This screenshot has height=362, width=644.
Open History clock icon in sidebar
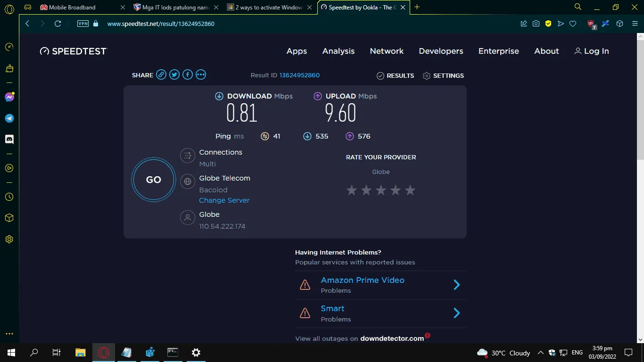pyautogui.click(x=9, y=197)
